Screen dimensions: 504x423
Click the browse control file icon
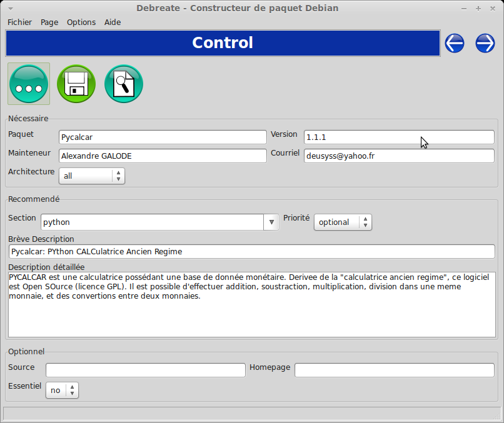(29, 84)
